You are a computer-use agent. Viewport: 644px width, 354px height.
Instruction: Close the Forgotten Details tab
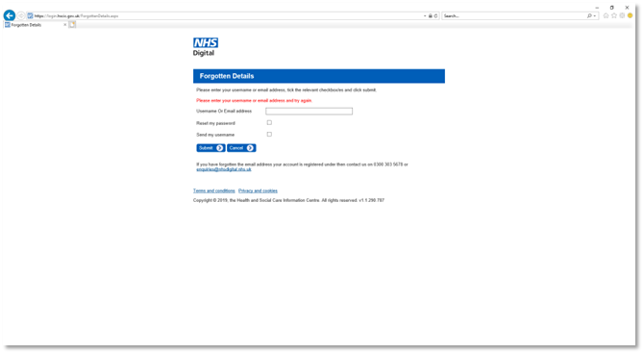point(65,25)
